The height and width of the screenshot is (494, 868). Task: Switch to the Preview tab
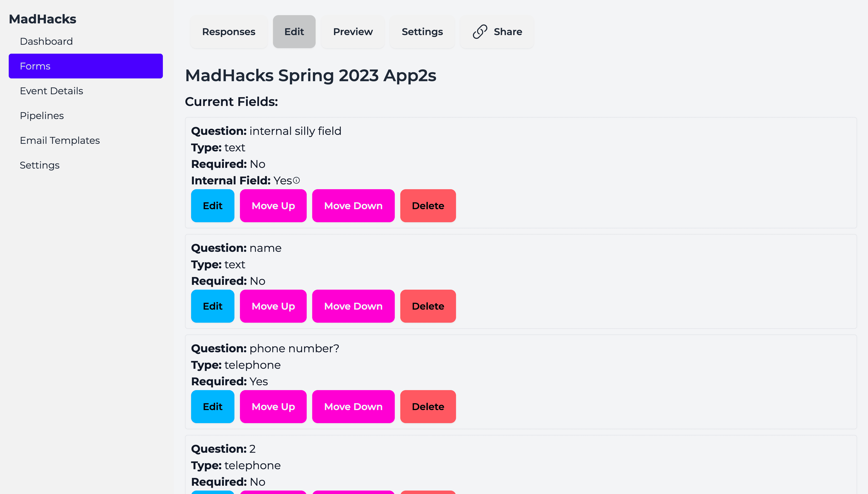[x=353, y=32]
